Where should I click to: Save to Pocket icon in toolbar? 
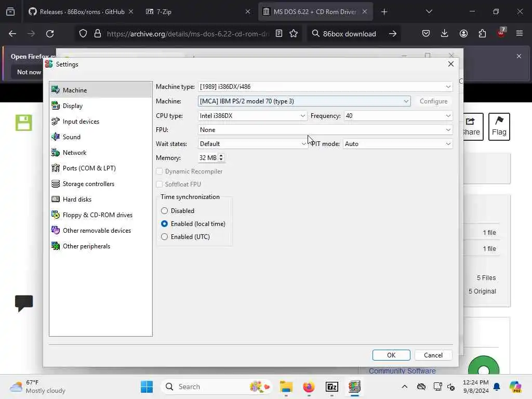[x=426, y=34]
